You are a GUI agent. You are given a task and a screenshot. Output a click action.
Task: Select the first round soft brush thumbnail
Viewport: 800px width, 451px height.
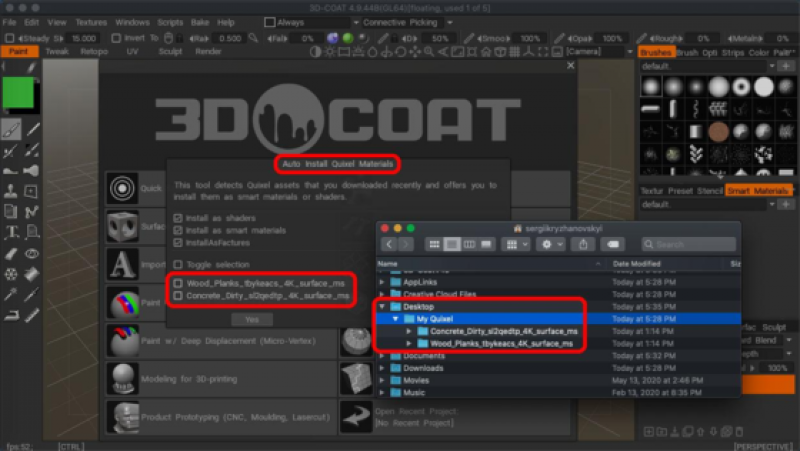[651, 87]
